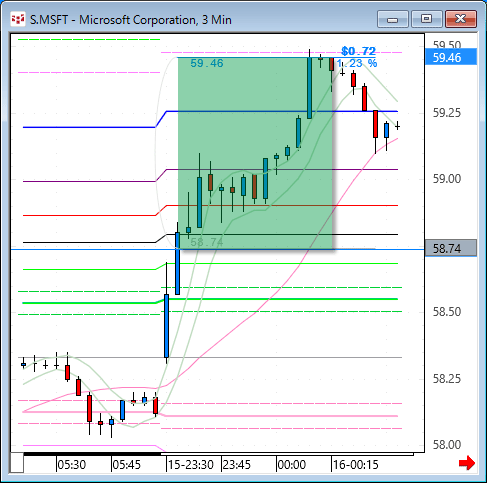Click the $0.72 measurement label
The height and width of the screenshot is (483, 487).
[x=359, y=51]
